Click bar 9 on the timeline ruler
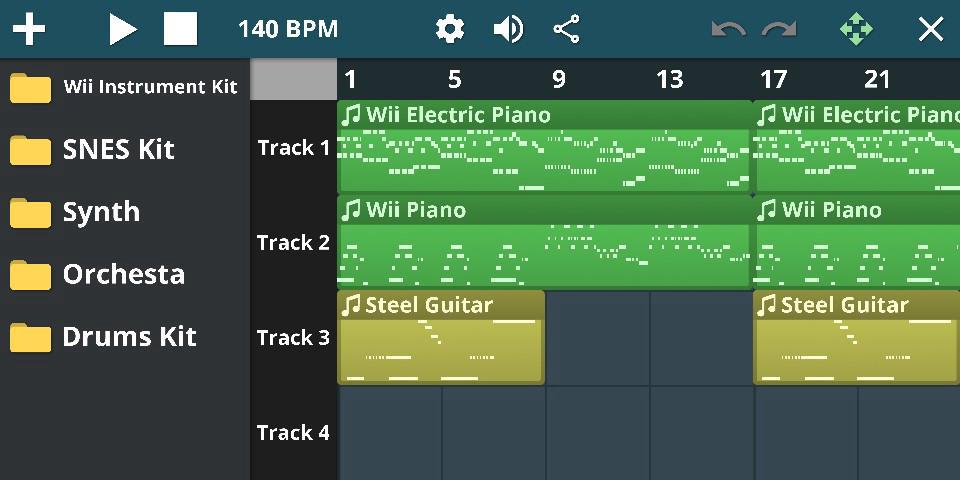Image resolution: width=960 pixels, height=480 pixels. (x=558, y=79)
